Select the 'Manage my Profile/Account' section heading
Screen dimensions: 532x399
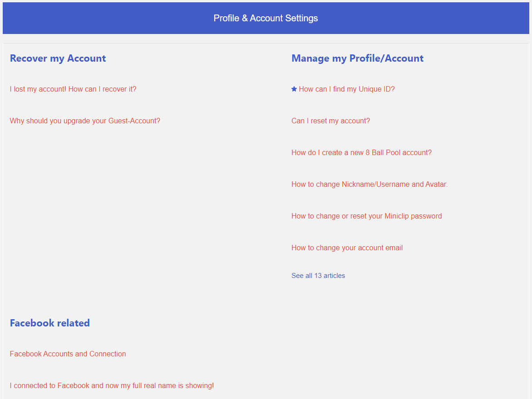[357, 58]
